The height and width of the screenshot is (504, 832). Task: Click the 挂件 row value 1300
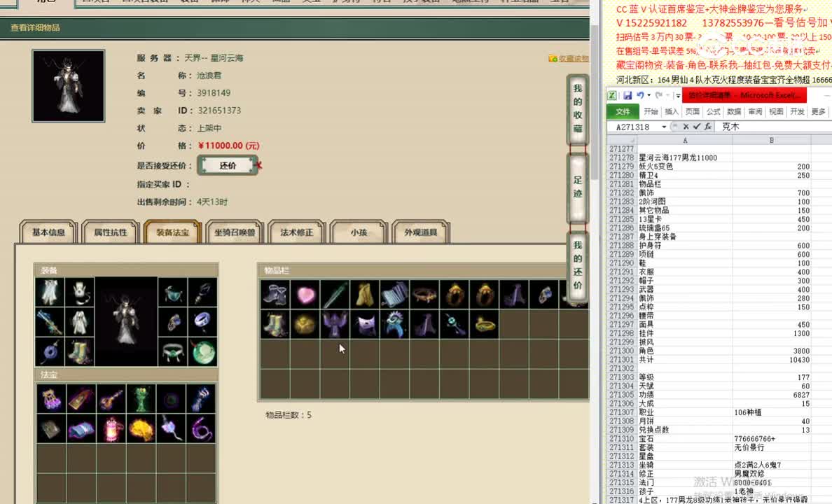tap(801, 333)
